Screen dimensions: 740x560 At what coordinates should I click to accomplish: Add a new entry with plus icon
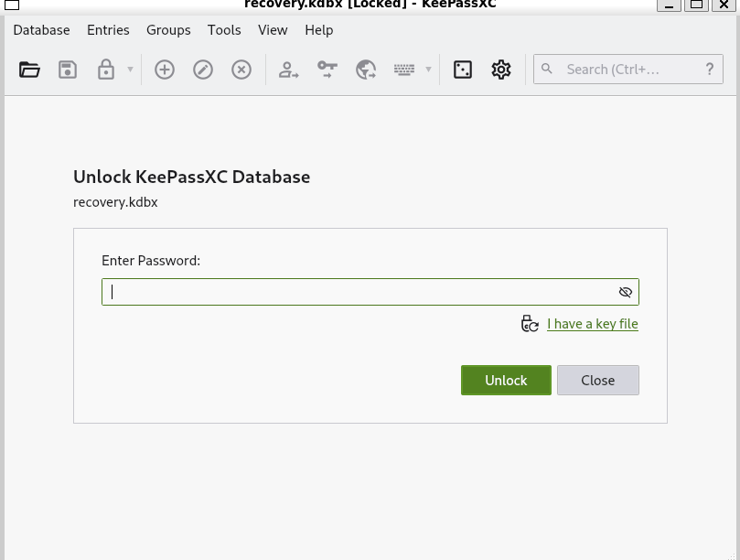165,70
